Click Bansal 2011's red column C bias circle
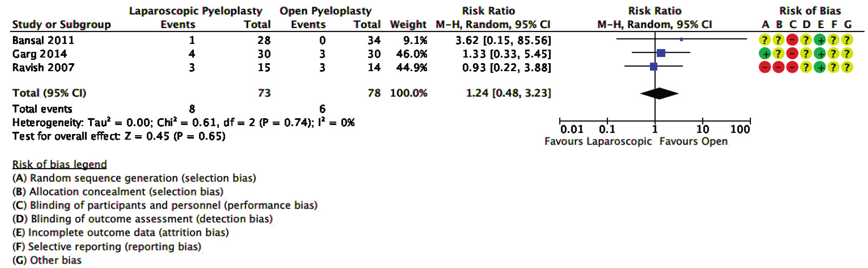 coord(792,40)
